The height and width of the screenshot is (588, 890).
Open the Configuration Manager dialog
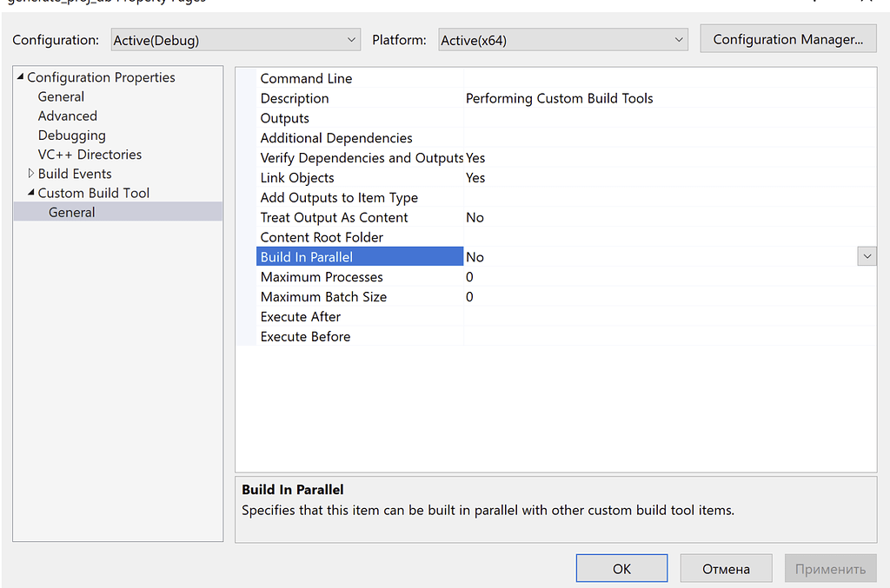(787, 38)
